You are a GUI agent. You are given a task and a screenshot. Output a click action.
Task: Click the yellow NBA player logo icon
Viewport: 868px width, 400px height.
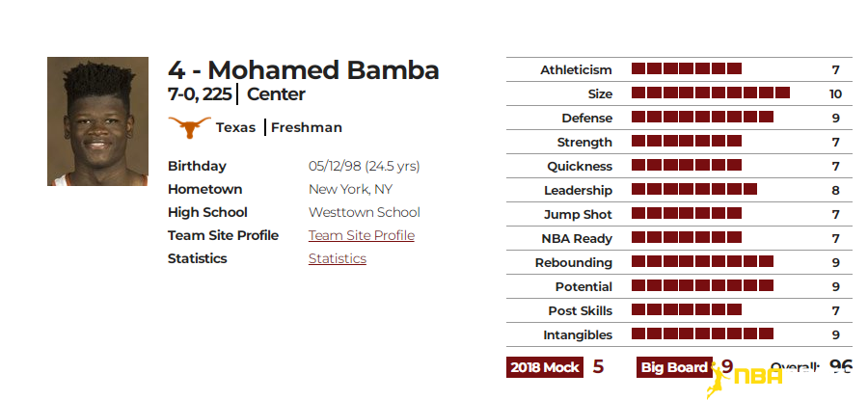coord(744,379)
